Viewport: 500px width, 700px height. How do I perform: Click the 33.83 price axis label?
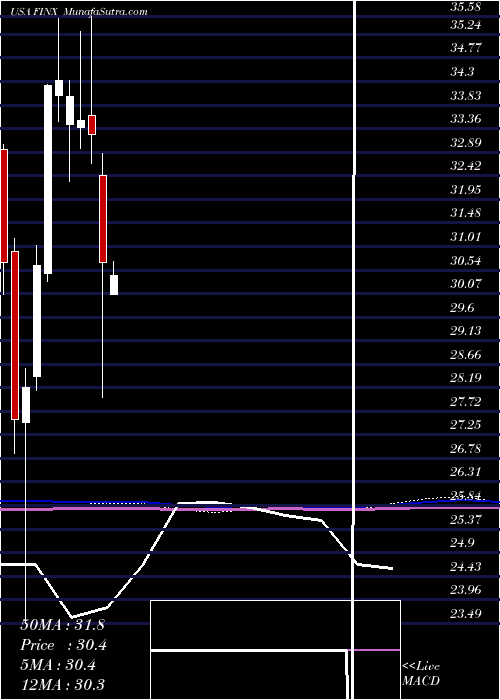465,96
